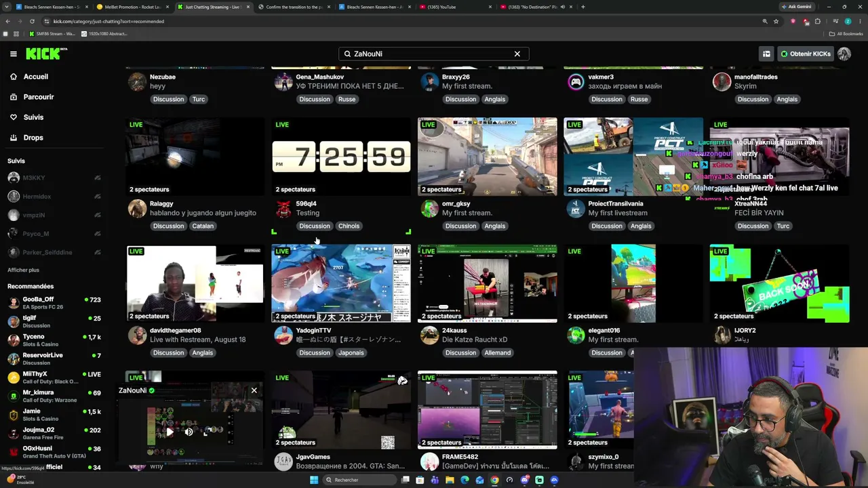
Task: Open the All Bookmarks folder
Action: (x=846, y=33)
